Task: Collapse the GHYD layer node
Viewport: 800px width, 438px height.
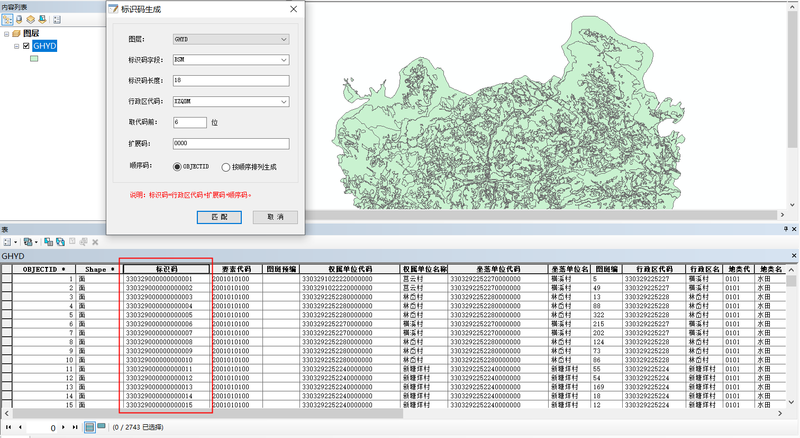Action: (16, 46)
